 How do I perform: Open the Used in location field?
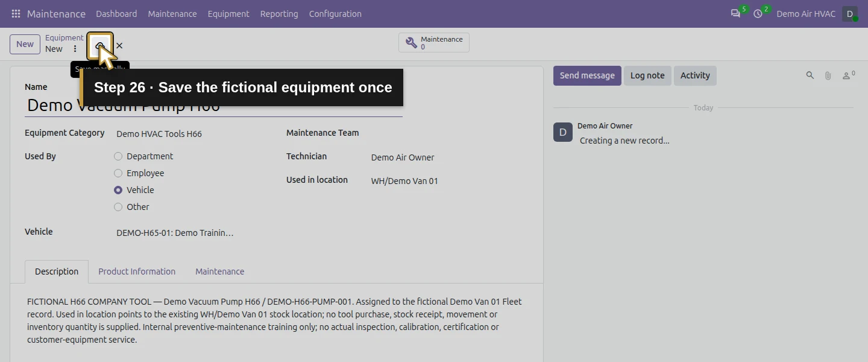(448, 181)
